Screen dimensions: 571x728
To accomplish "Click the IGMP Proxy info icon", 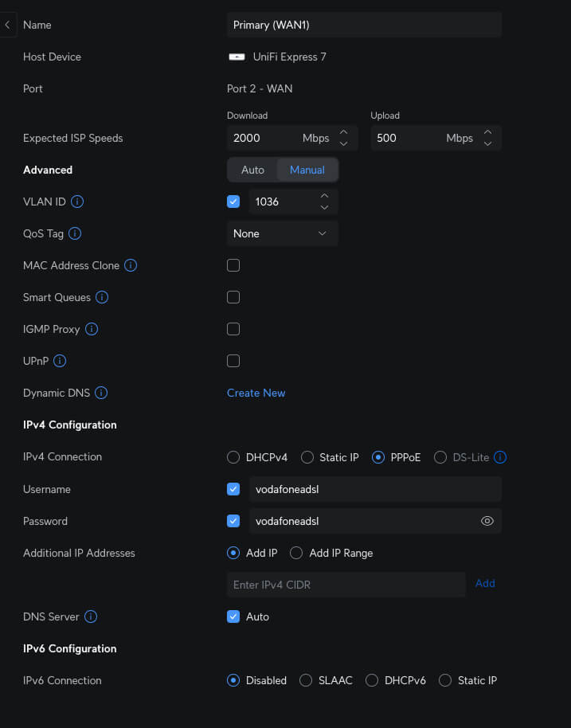I will coord(92,329).
